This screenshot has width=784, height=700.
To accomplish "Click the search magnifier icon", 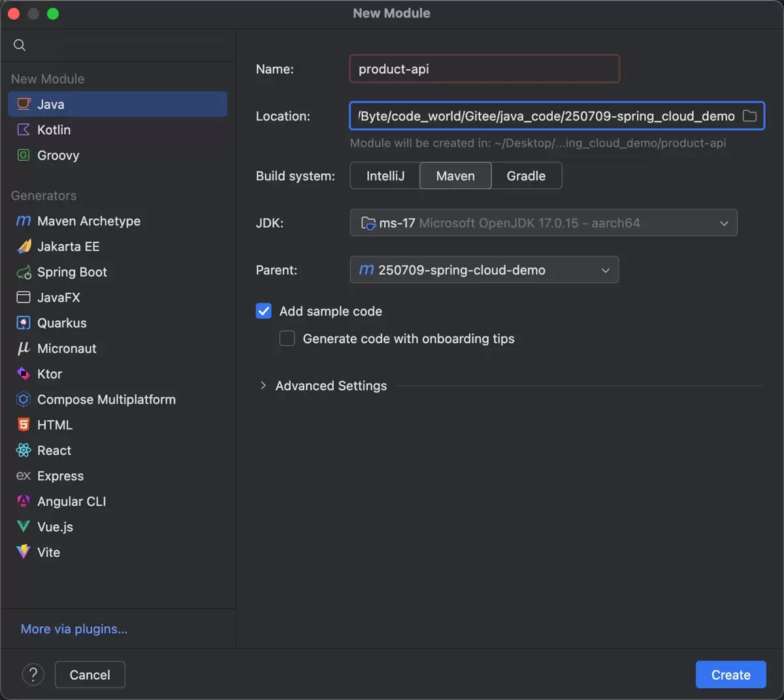I will click(20, 45).
